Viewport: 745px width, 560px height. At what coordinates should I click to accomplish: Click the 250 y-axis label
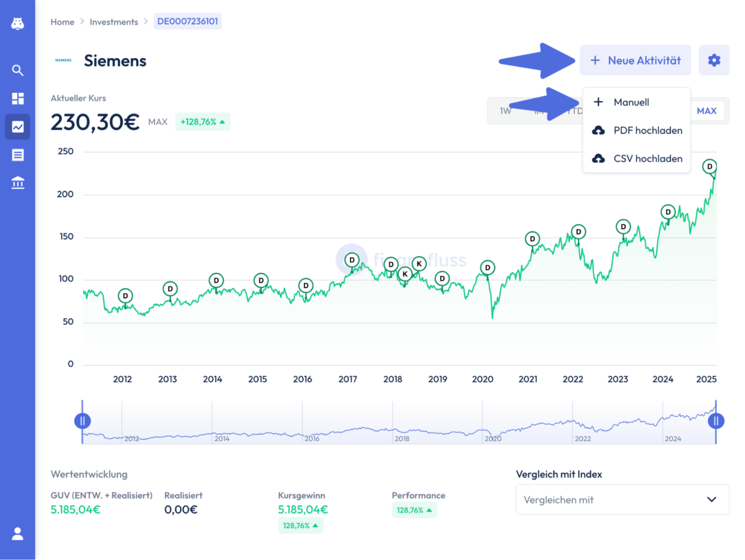65,151
